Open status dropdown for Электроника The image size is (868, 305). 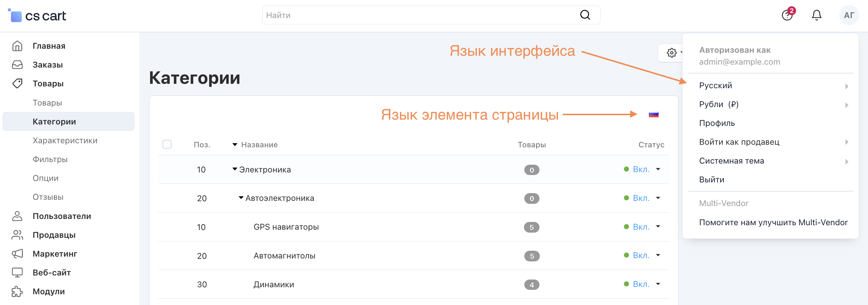658,169
